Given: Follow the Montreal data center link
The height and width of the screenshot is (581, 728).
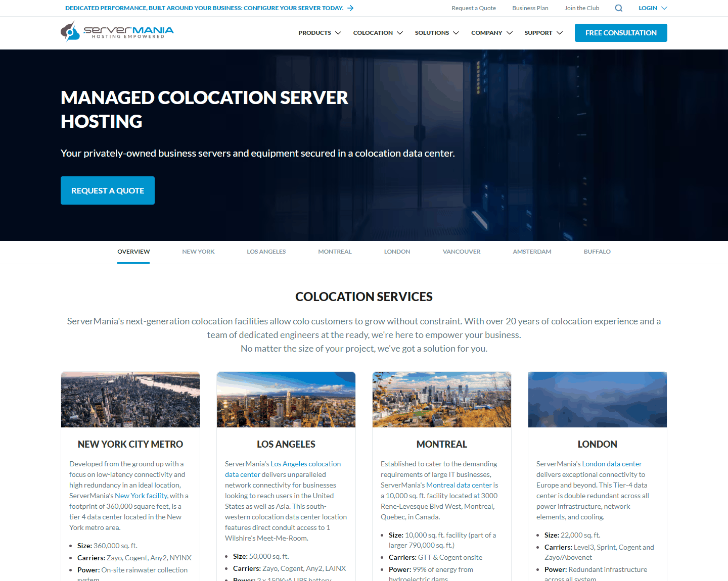Looking at the screenshot, I should point(459,485).
